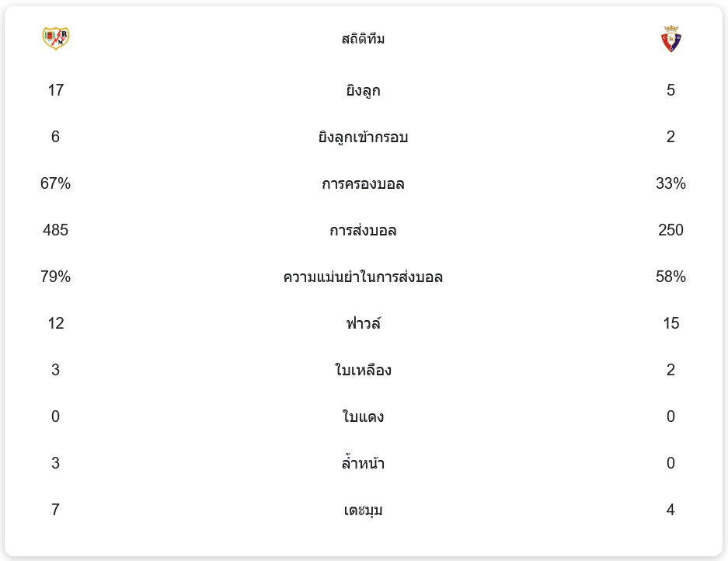The height and width of the screenshot is (561, 728).
Task: Click the 485 passes value
Action: click(55, 231)
